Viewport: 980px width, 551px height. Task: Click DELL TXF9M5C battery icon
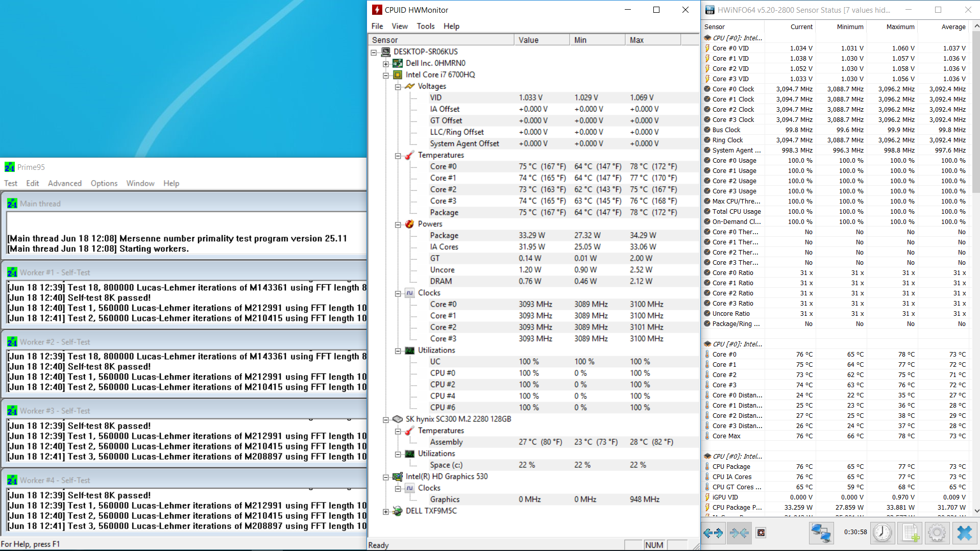[x=398, y=511]
